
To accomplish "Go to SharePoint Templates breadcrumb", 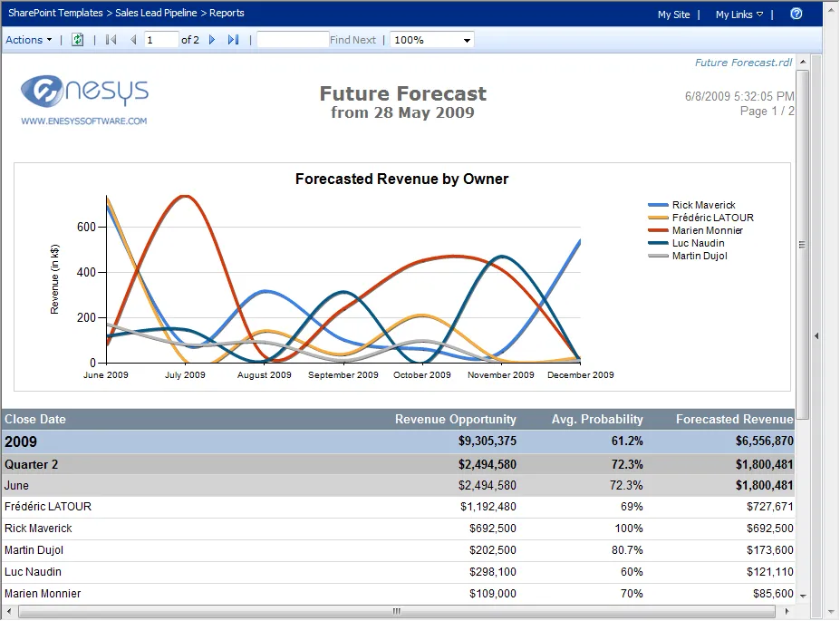I will 55,14.
